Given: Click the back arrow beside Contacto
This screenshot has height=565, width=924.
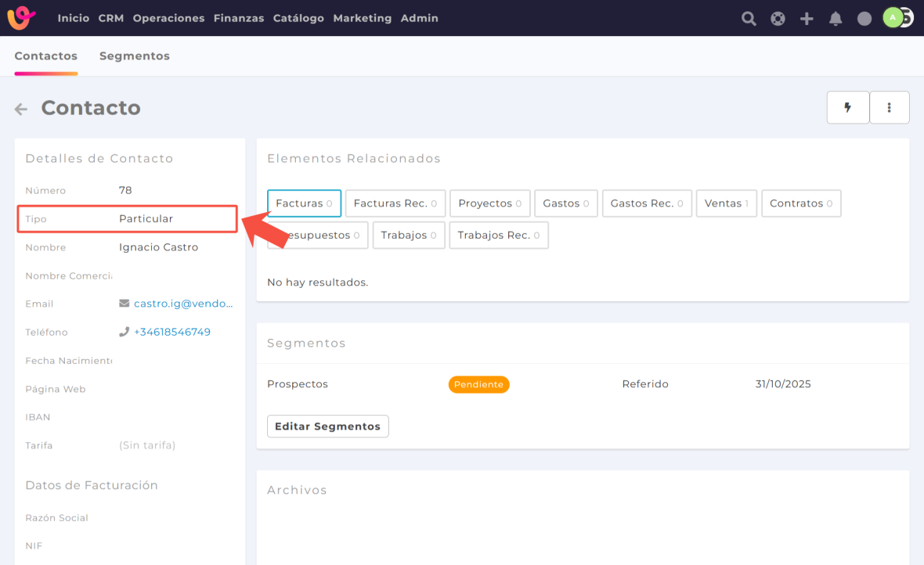Looking at the screenshot, I should (21, 110).
